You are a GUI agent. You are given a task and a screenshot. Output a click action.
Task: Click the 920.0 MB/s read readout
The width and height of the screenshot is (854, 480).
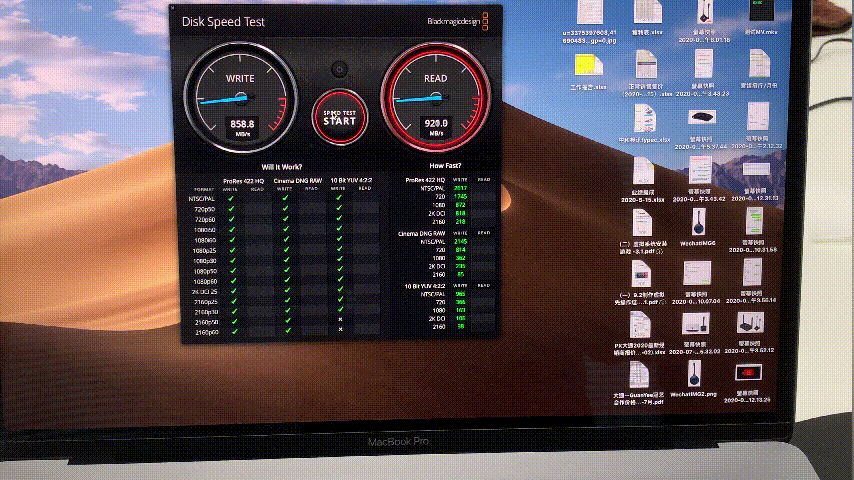tap(436, 127)
